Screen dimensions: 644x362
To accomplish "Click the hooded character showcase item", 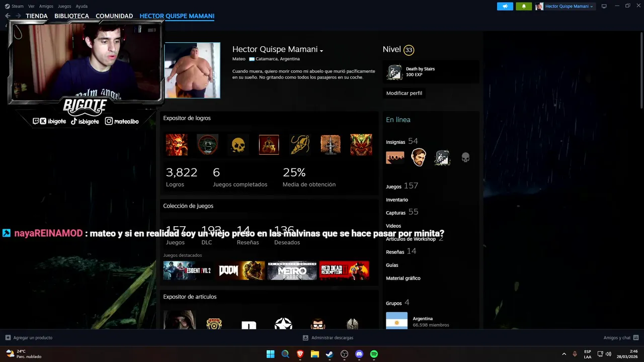I will (180, 320).
